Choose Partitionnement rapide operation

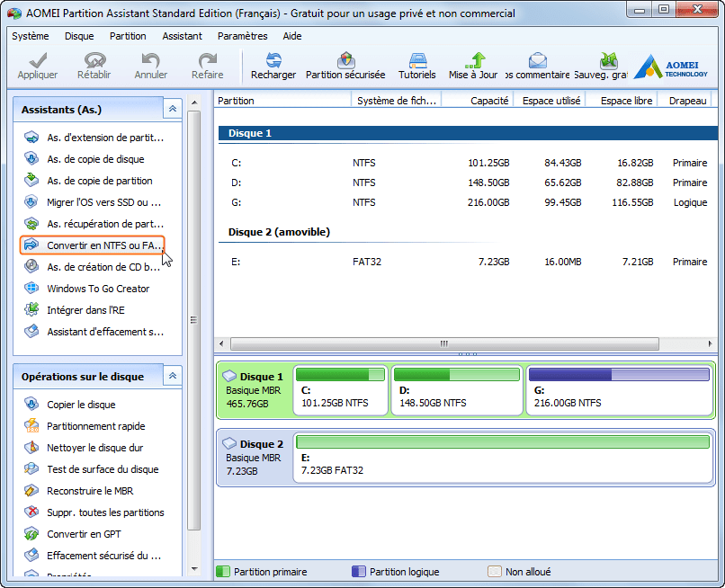(85, 426)
